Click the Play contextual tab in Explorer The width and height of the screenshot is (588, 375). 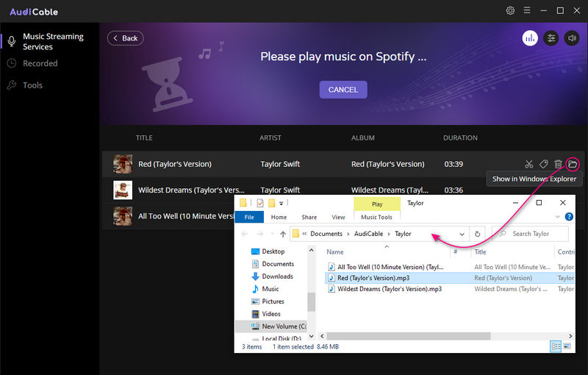pyautogui.click(x=377, y=204)
